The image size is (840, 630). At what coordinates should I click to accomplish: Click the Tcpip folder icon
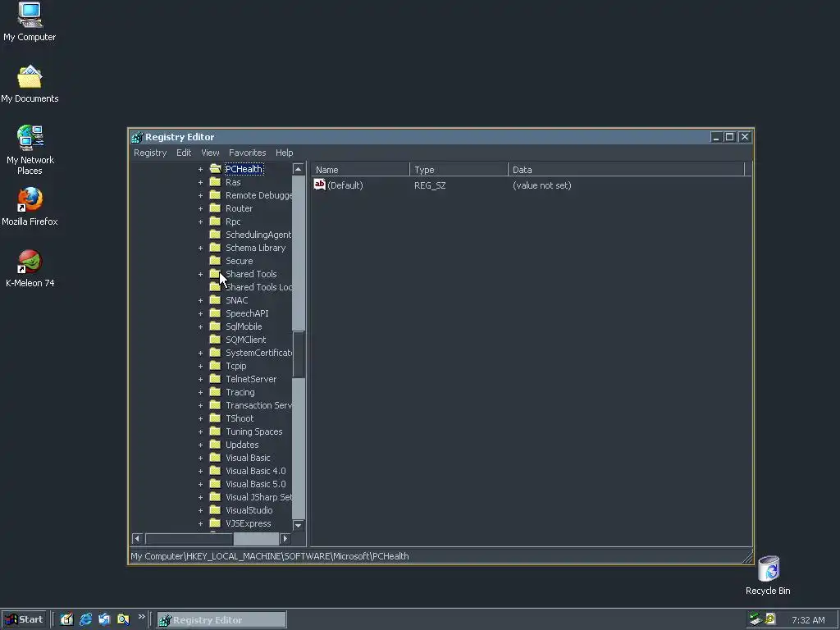(x=216, y=366)
